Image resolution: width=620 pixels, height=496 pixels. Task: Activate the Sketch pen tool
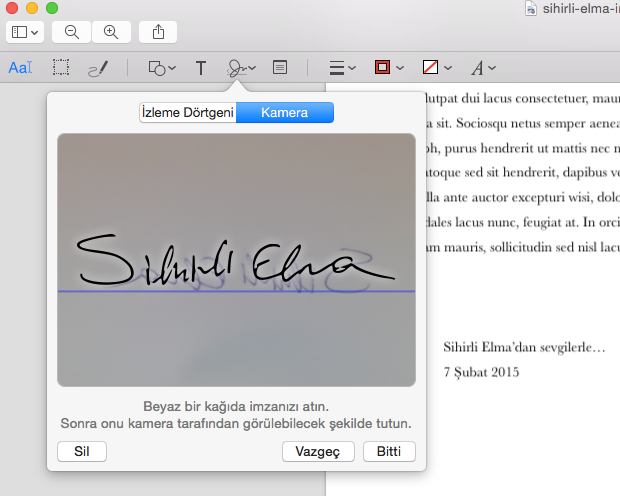[98, 68]
